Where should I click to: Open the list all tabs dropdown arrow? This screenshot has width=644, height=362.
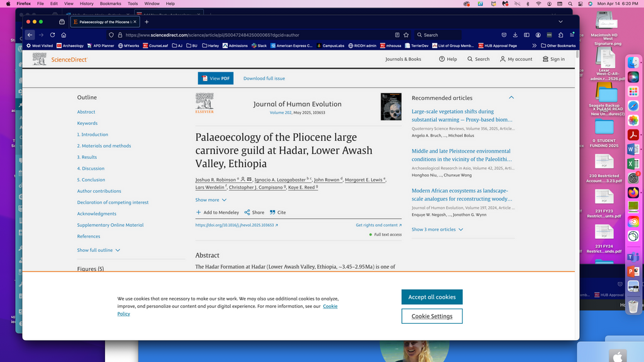click(x=560, y=22)
